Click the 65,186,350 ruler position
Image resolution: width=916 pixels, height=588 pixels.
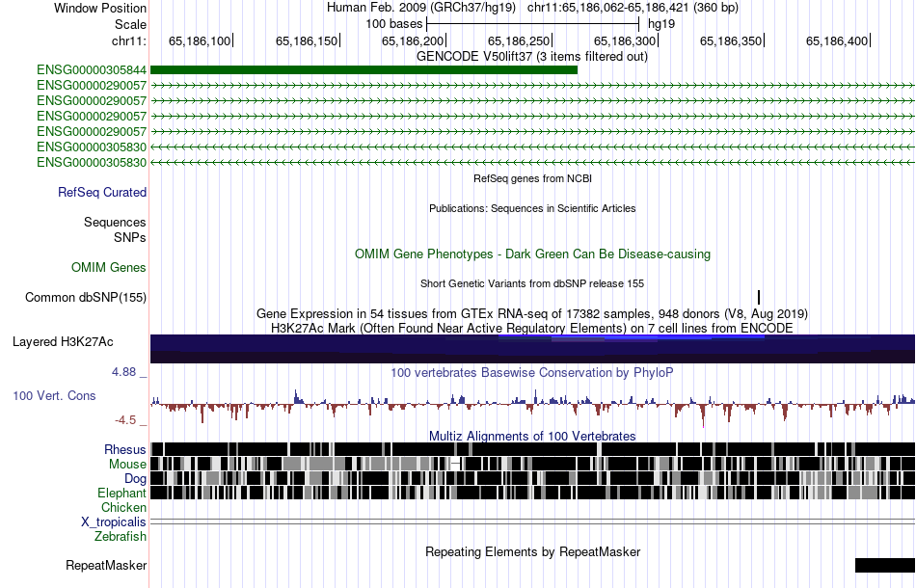click(x=732, y=40)
